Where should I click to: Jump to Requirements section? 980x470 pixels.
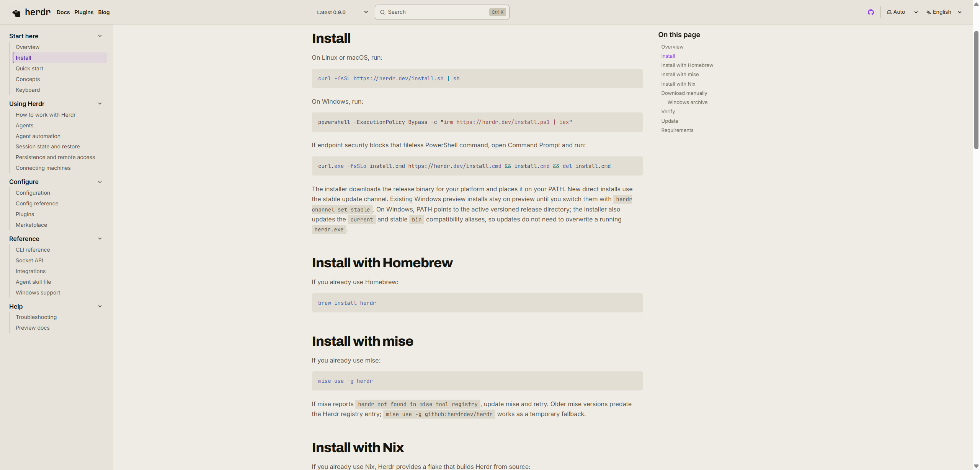coord(677,130)
